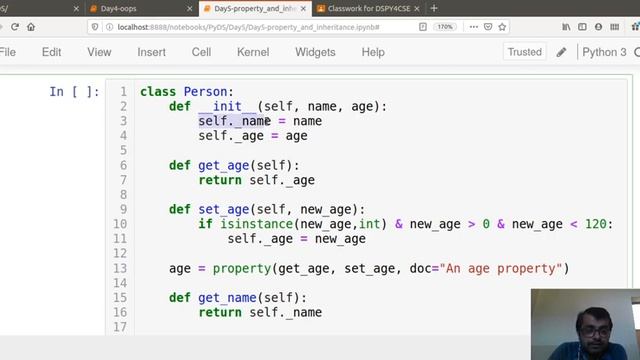Screen dimensions: 640x360
Task: Click the pencil edit mode indicator
Action: (561, 52)
